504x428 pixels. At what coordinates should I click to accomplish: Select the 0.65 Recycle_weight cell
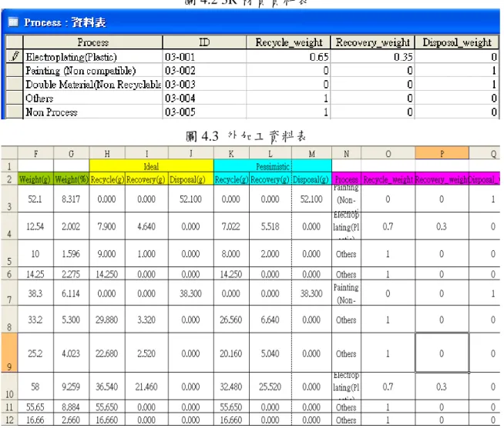click(288, 56)
